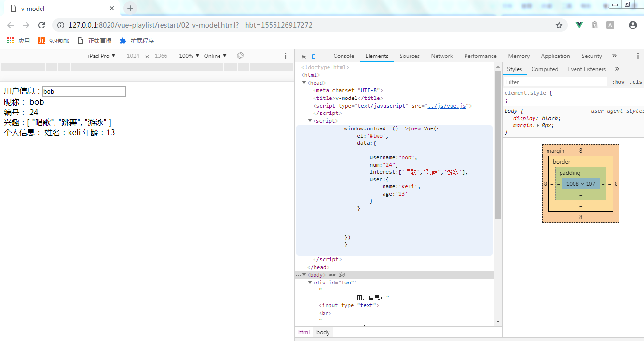Open DevTools customize menu (three dots)
Screen dimensions: 644x341
click(x=638, y=56)
